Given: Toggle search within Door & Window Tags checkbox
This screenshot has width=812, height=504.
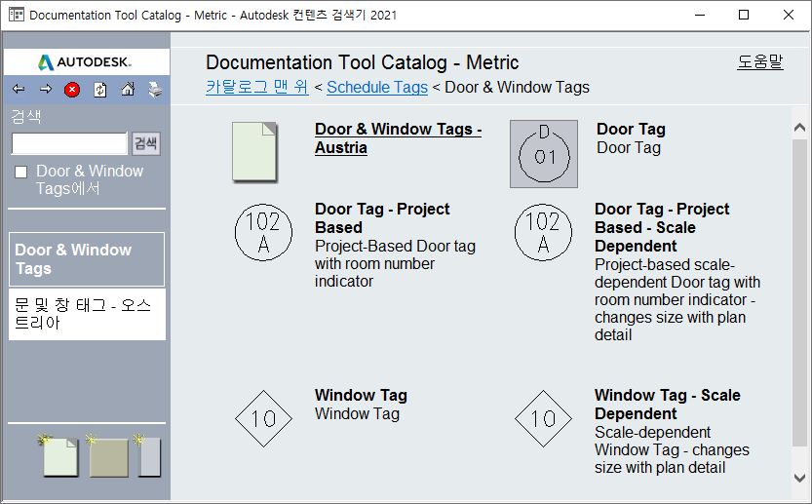Looking at the screenshot, I should pyautogui.click(x=20, y=172).
